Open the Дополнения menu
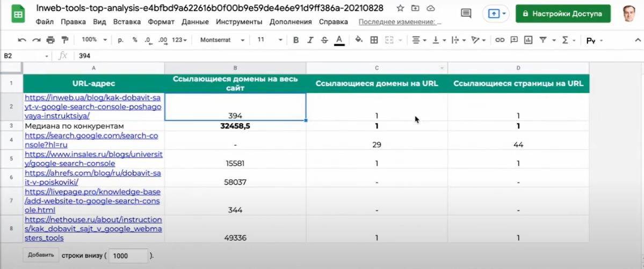 pos(291,22)
